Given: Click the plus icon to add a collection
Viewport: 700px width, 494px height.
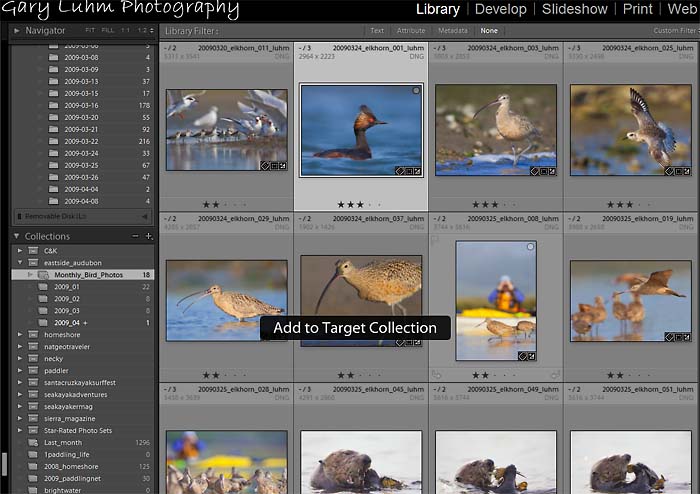Looking at the screenshot, I should (x=149, y=236).
